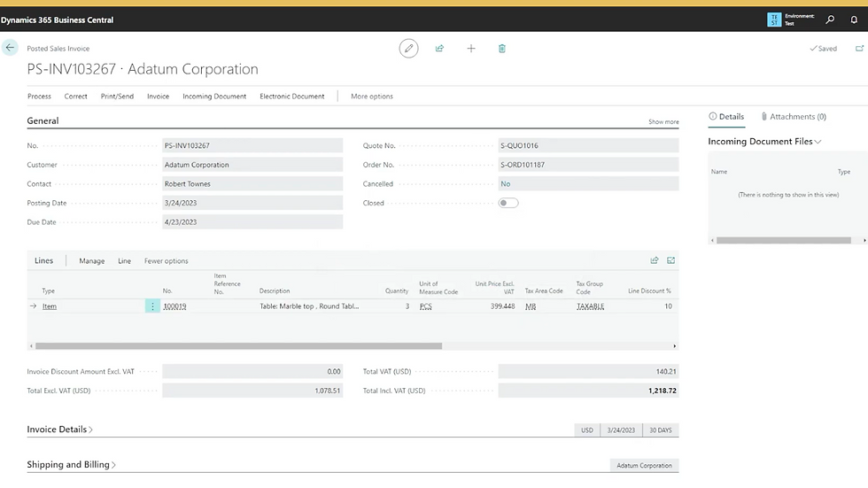Click the TEST environment badge
868x488 pixels.
click(x=774, y=19)
